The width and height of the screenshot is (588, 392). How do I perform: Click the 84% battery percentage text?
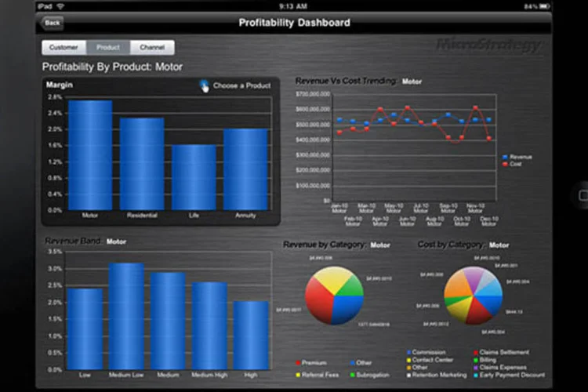(531, 6)
